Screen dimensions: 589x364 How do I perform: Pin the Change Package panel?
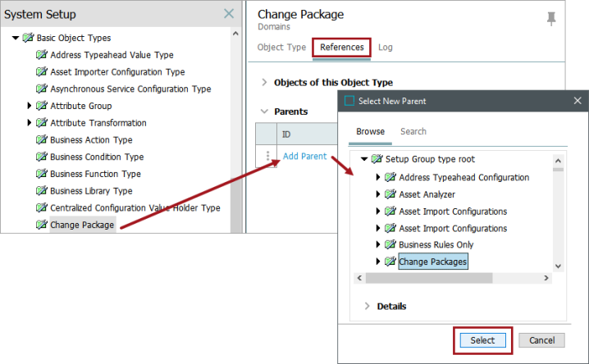[x=551, y=19]
